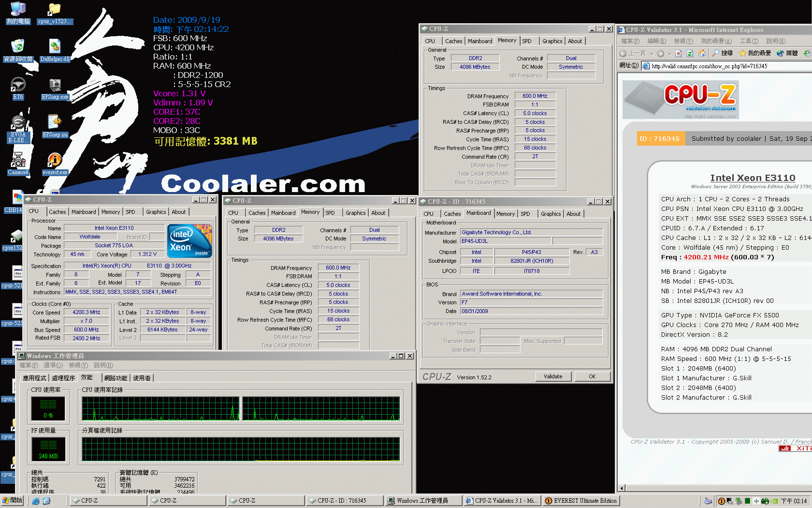Screen dimensions: 812x508
Task: Switch to CPU-Z Validator 3.1 taskbar button
Action: [x=502, y=501]
